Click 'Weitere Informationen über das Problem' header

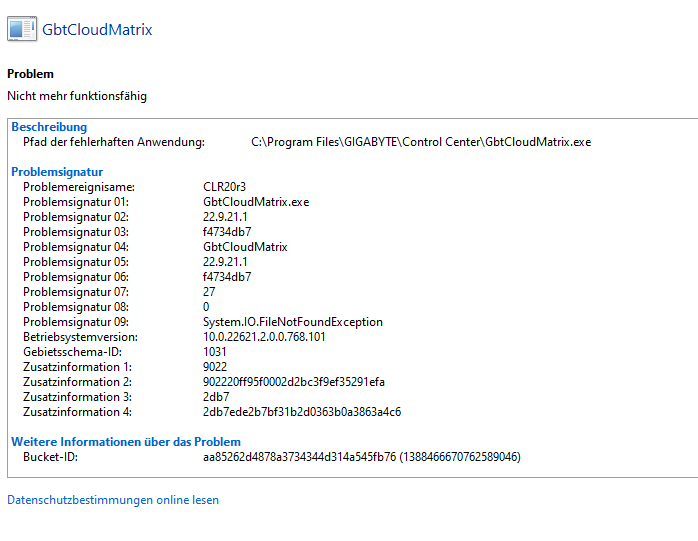(x=126, y=442)
